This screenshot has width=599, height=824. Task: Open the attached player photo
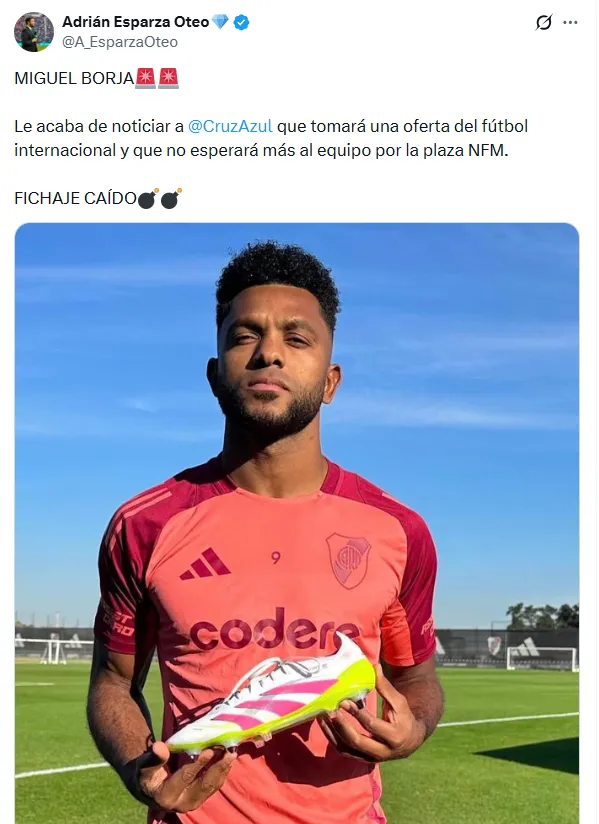pyautogui.click(x=297, y=523)
